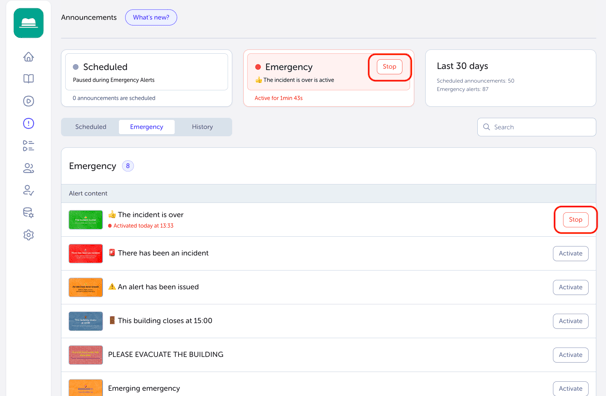Click 'Emerging emergency' title
This screenshot has width=606, height=396.
click(x=144, y=388)
